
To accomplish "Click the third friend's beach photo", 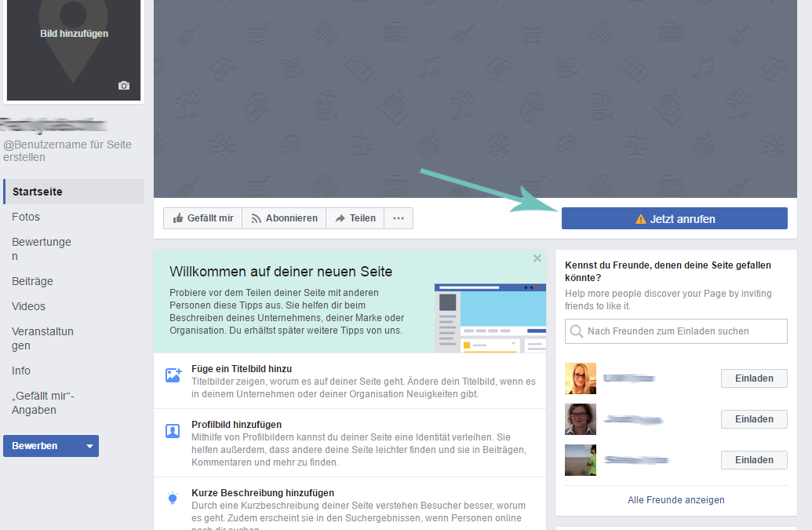I will pos(581,460).
